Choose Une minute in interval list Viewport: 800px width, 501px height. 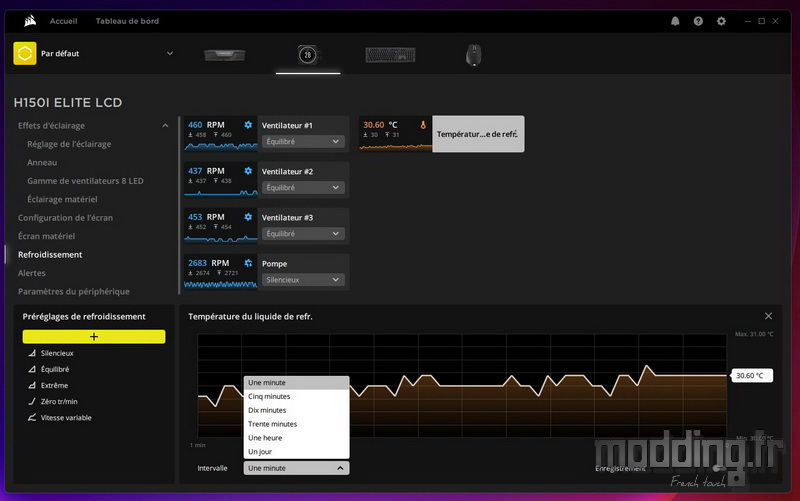click(x=296, y=383)
